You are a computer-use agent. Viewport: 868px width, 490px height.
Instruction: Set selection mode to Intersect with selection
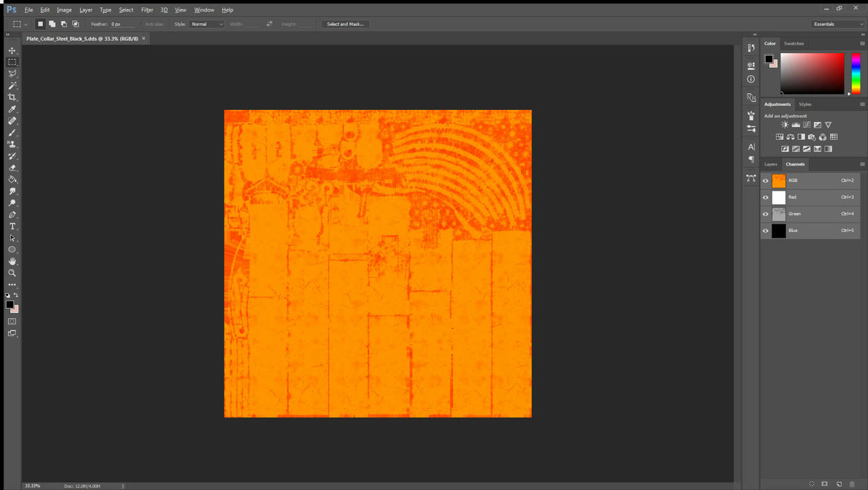coord(76,24)
